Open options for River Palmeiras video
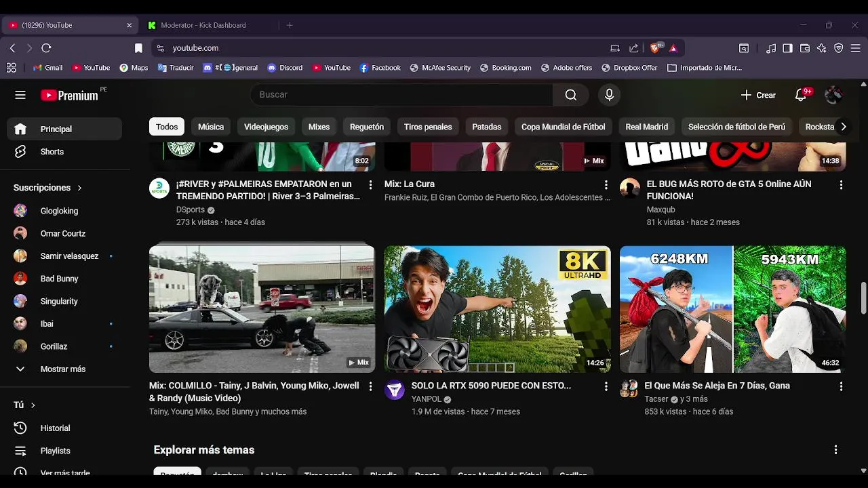 click(x=370, y=184)
